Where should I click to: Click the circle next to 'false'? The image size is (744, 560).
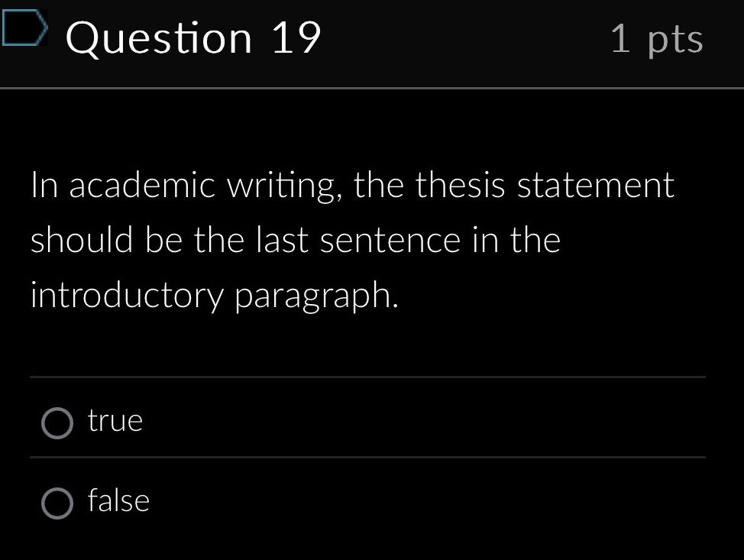[x=58, y=502]
